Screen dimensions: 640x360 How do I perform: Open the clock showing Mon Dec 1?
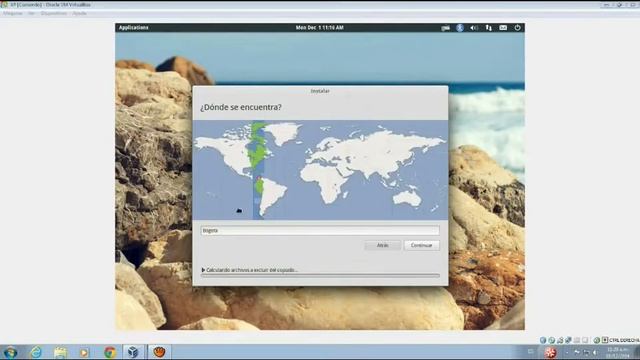click(x=320, y=28)
